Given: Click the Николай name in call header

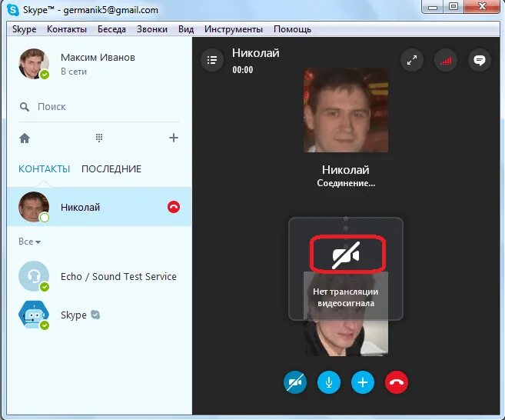Looking at the screenshot, I should click(256, 53).
